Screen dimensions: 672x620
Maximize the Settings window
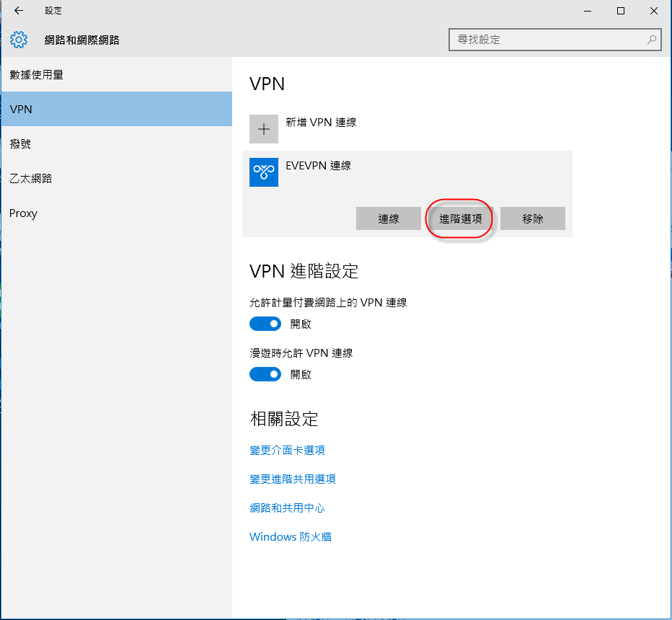[620, 11]
